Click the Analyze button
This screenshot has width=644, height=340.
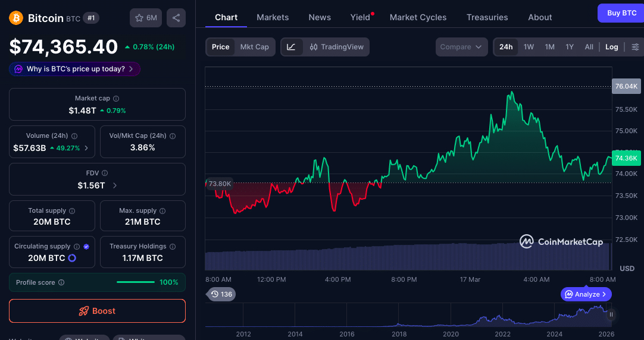(x=586, y=294)
